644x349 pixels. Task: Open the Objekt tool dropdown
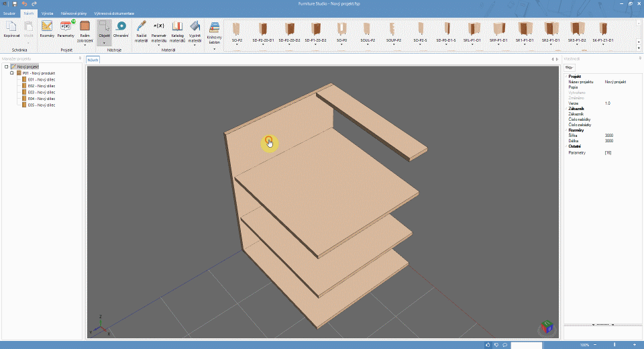(x=104, y=42)
